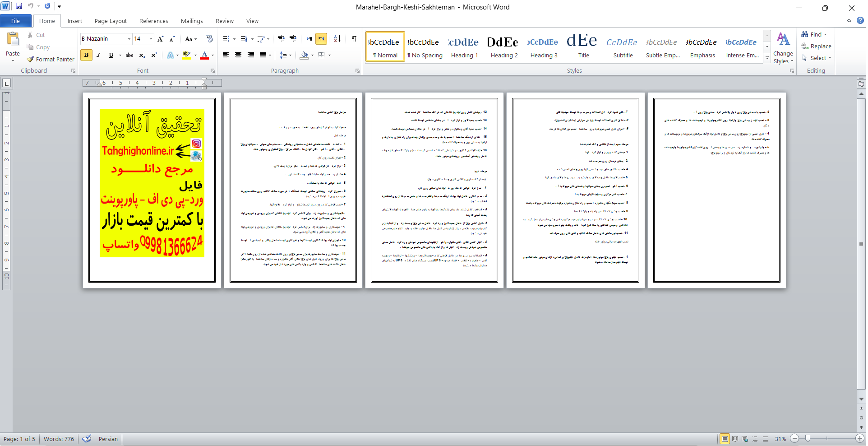Click the Draft view icon

pyautogui.click(x=766, y=439)
